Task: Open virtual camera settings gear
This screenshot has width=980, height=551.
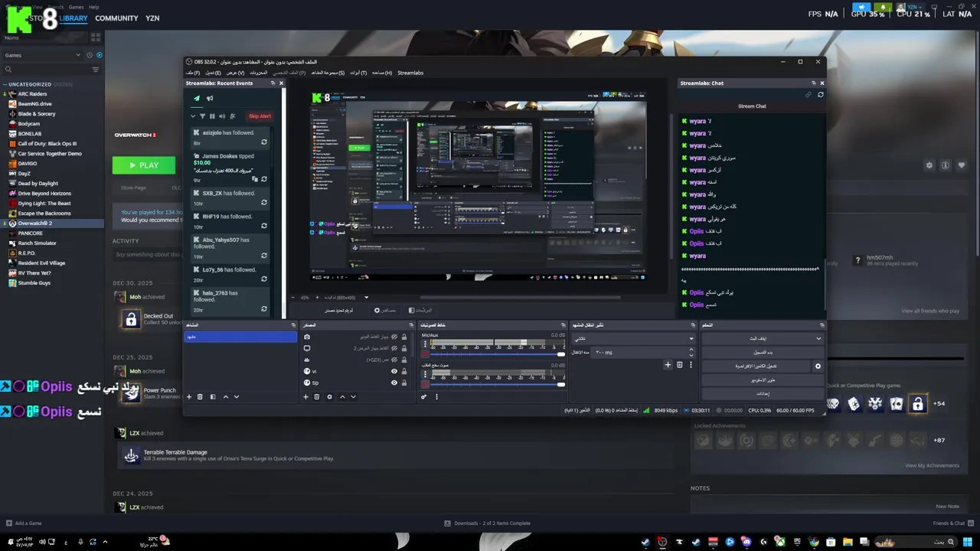Action: (818, 366)
